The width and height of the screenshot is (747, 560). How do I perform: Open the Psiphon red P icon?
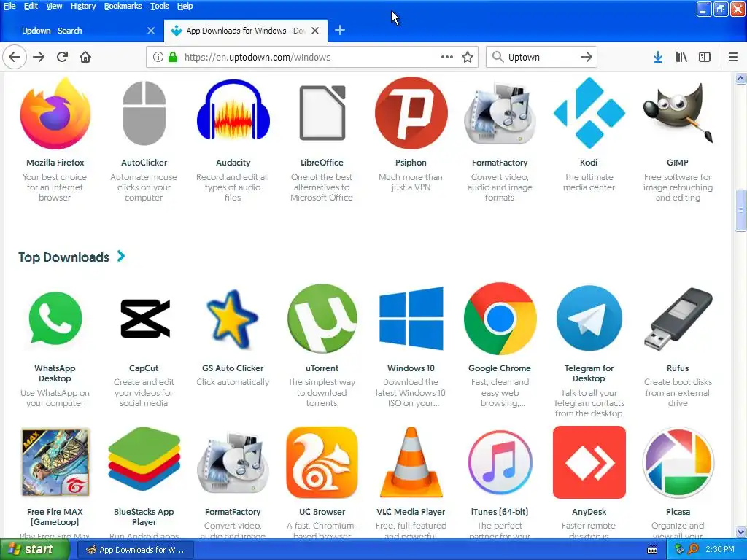[411, 113]
